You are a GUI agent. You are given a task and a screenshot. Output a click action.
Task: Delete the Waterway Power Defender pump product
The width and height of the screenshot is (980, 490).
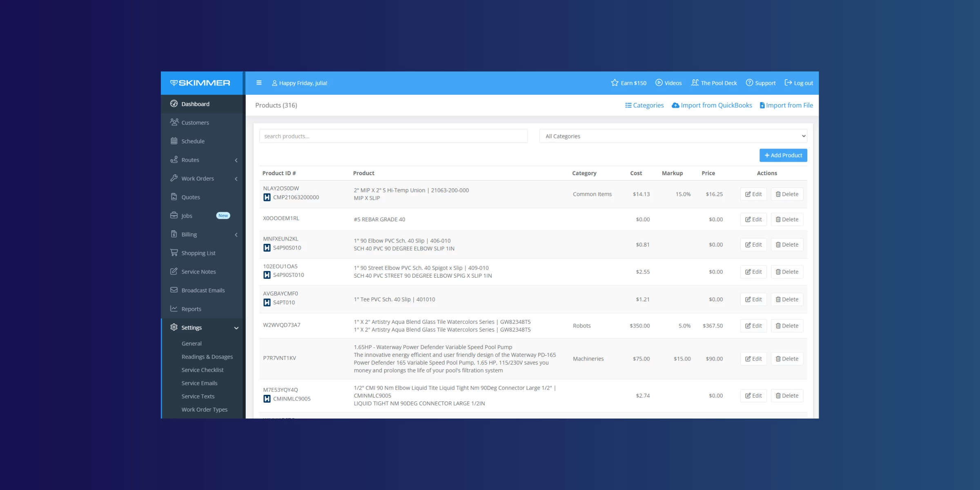click(x=786, y=359)
